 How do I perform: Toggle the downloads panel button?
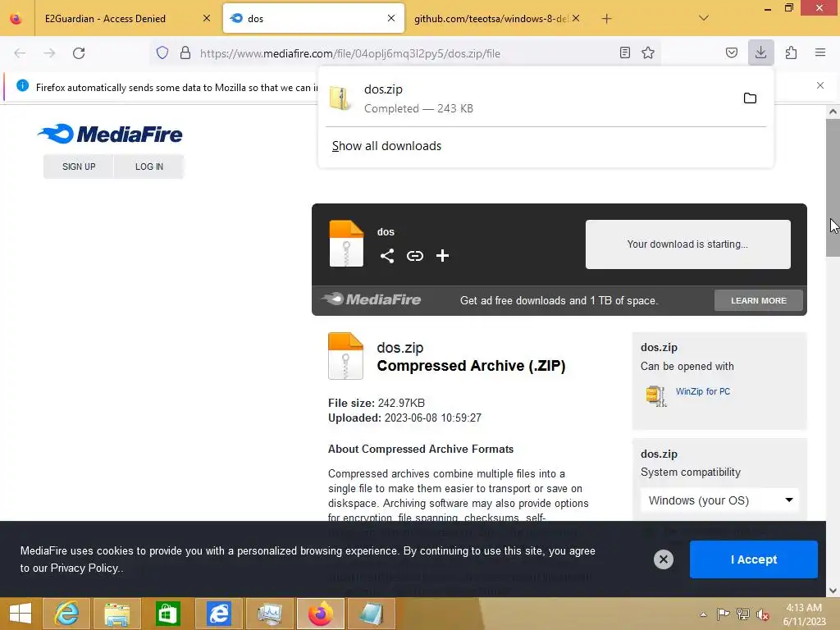tap(760, 52)
